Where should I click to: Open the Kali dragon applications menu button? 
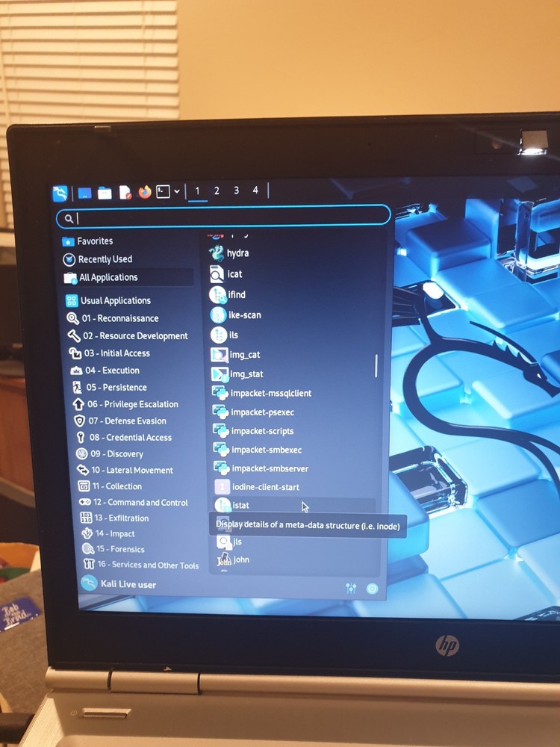[60, 193]
